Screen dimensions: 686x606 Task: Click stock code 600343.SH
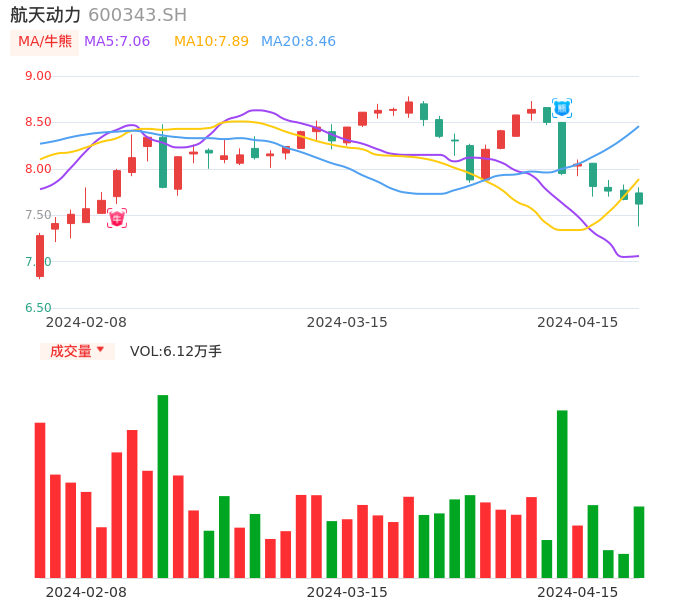pyautogui.click(x=137, y=15)
